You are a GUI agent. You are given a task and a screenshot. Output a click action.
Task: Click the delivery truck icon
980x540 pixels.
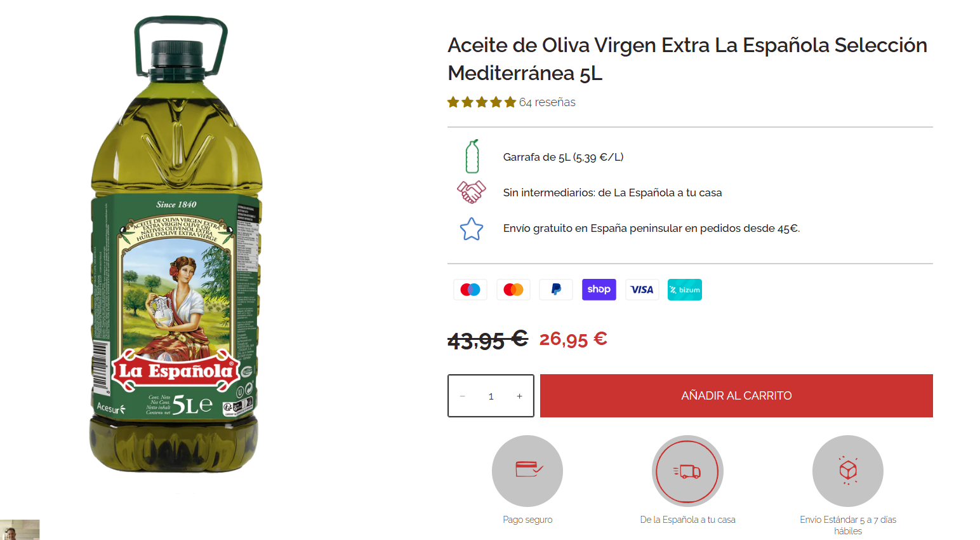tap(687, 471)
